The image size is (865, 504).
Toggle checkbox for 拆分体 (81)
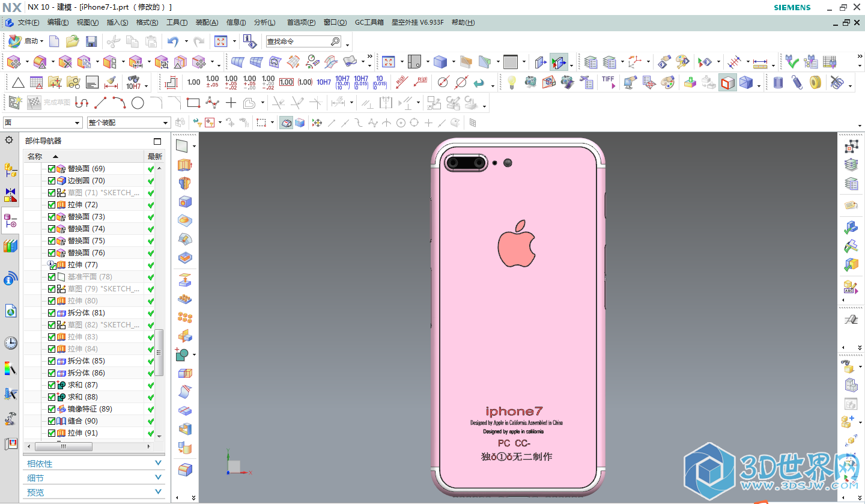(x=52, y=313)
